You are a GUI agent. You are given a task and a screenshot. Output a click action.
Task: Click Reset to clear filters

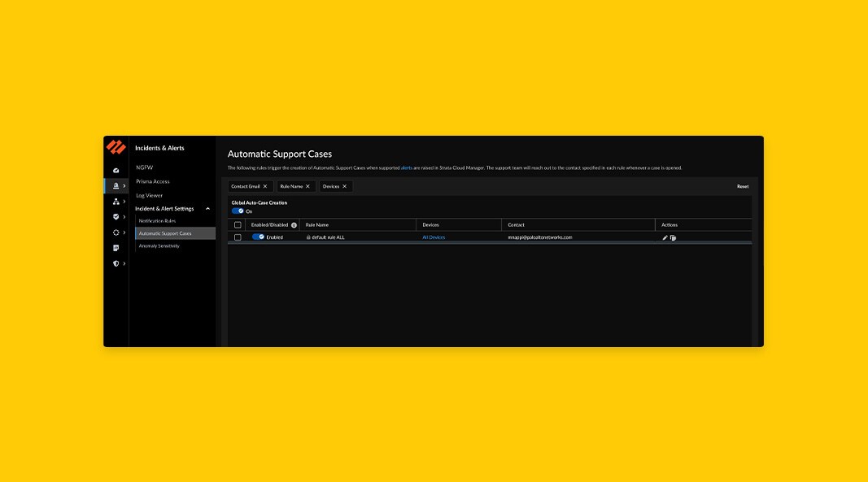(742, 186)
